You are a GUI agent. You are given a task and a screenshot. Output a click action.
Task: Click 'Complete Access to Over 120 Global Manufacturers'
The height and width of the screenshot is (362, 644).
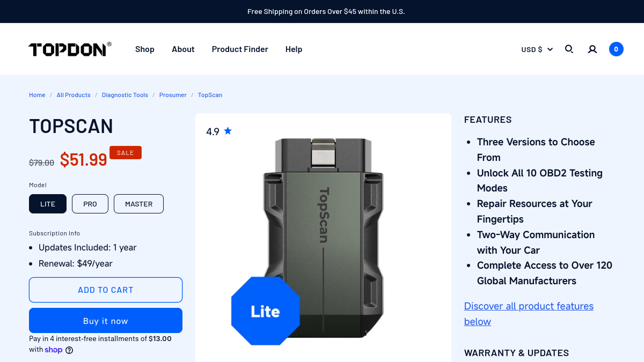coord(545,273)
